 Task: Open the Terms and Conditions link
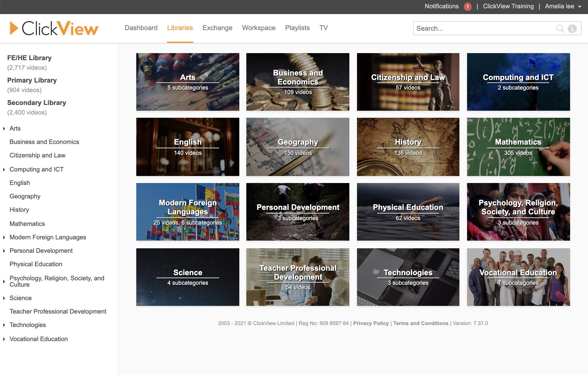pyautogui.click(x=421, y=323)
